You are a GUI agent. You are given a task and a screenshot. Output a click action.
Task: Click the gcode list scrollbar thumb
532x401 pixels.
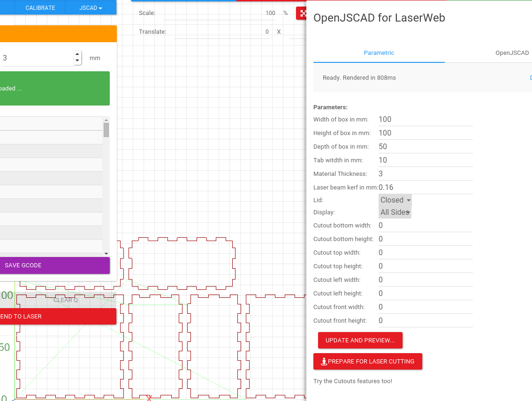[x=106, y=130]
